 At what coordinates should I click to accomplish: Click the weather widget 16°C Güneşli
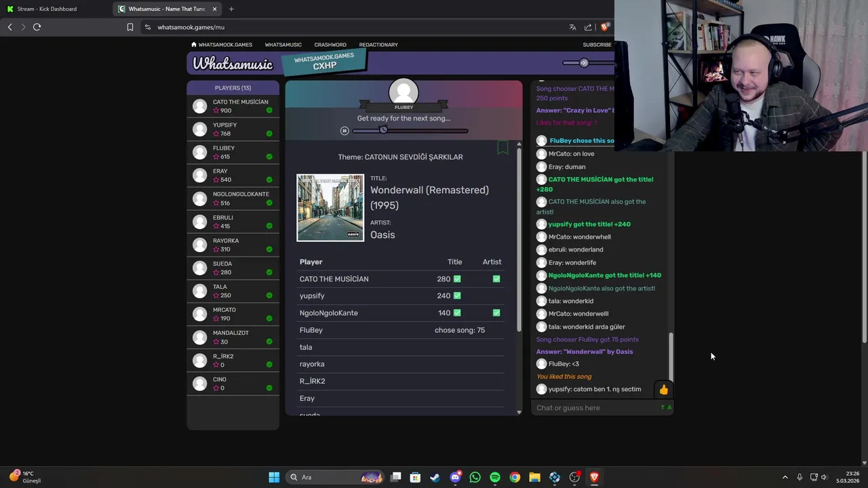(26, 477)
